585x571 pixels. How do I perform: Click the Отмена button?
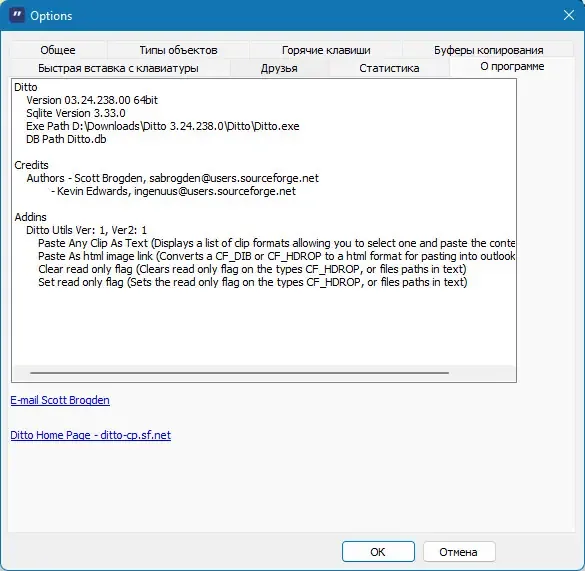459,552
